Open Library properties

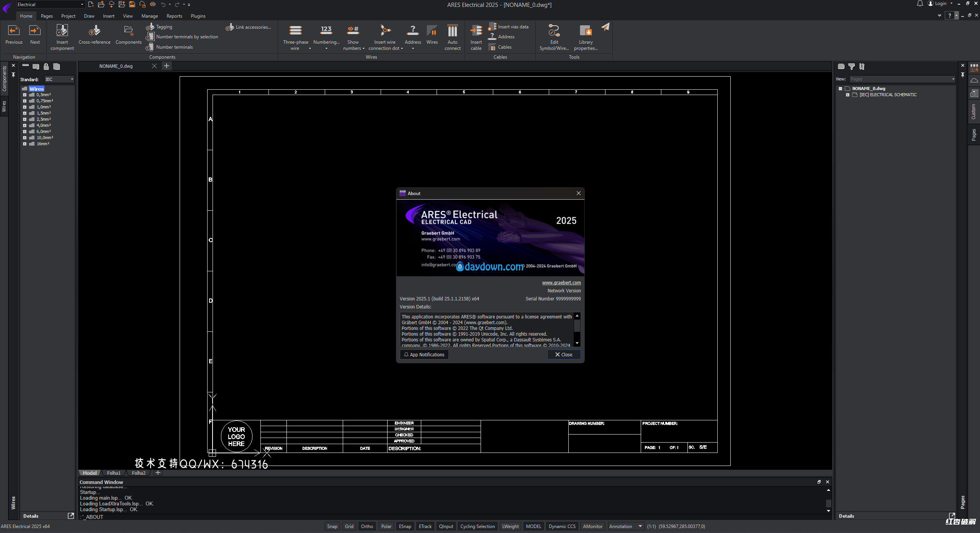(x=586, y=37)
